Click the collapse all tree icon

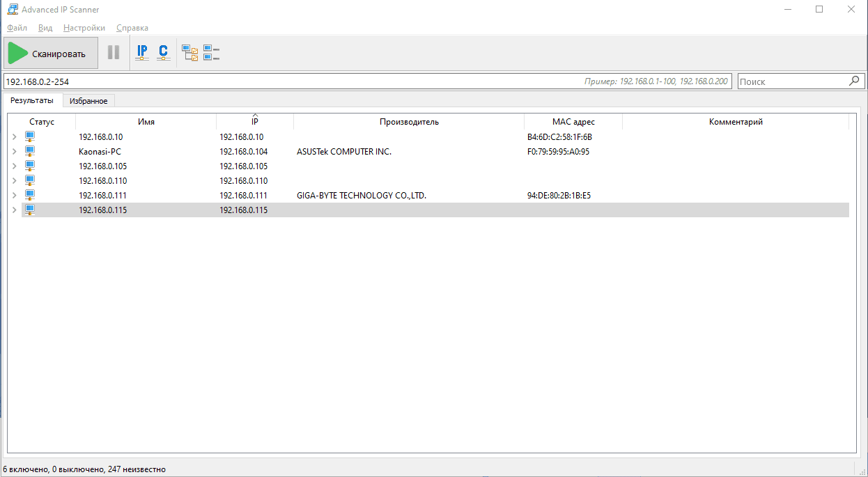211,53
